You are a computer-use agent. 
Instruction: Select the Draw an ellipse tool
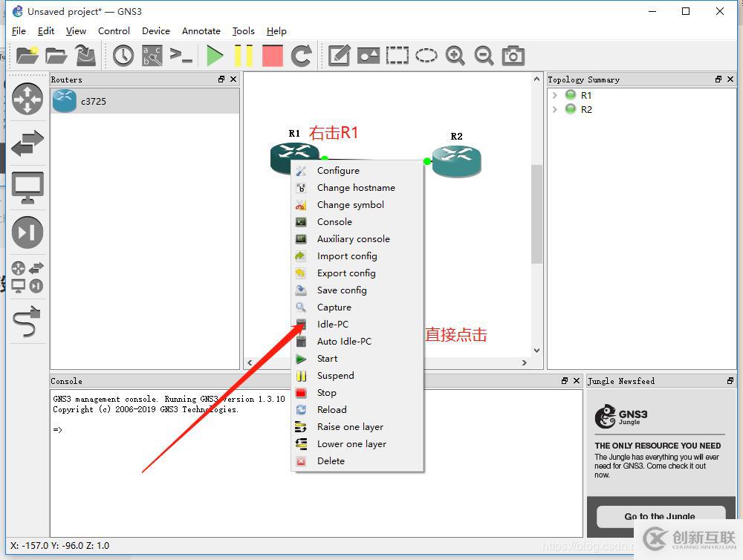(x=426, y=56)
